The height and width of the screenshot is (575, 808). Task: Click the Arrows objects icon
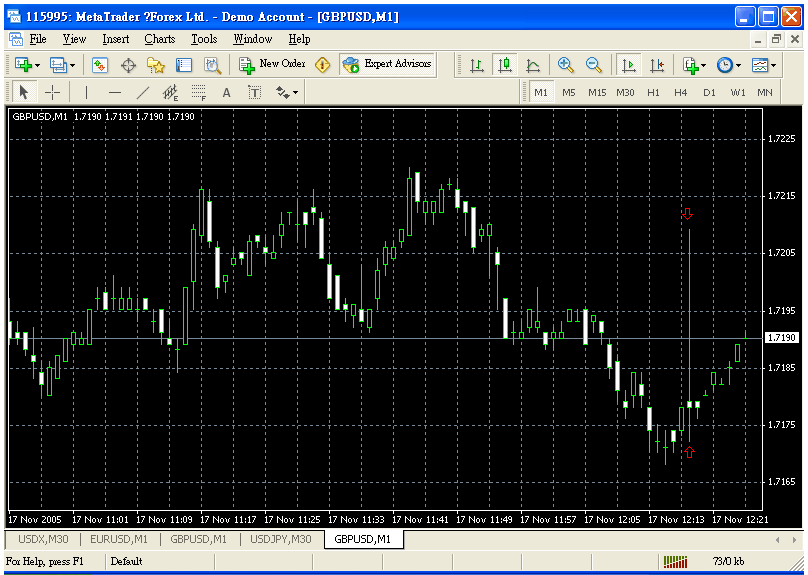pos(282,93)
